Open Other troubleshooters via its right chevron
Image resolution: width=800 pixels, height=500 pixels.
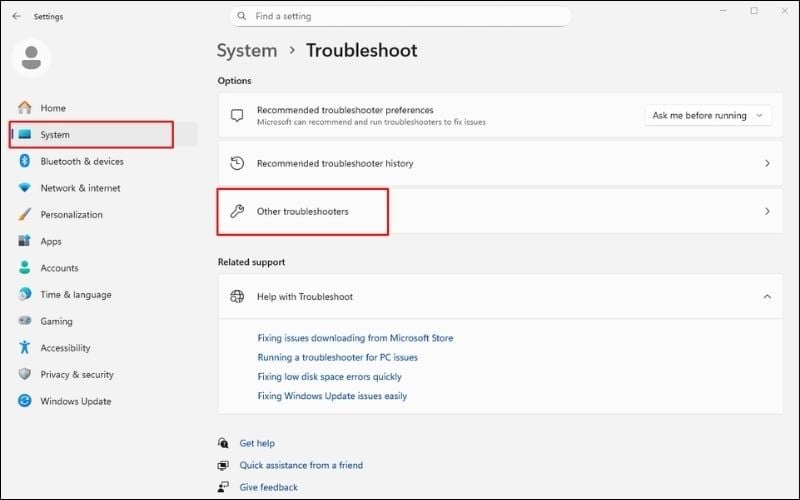point(767,211)
